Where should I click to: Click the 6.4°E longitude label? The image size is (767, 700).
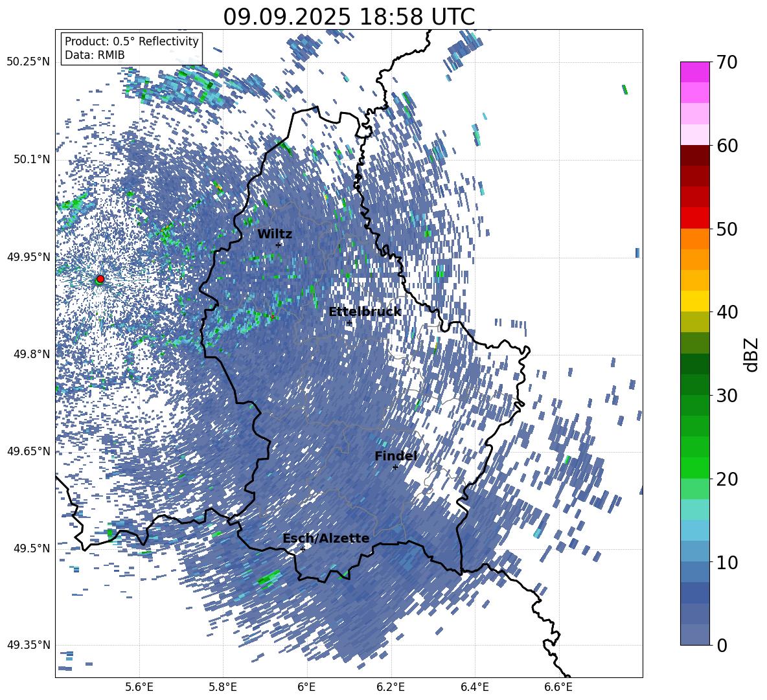pos(474,687)
